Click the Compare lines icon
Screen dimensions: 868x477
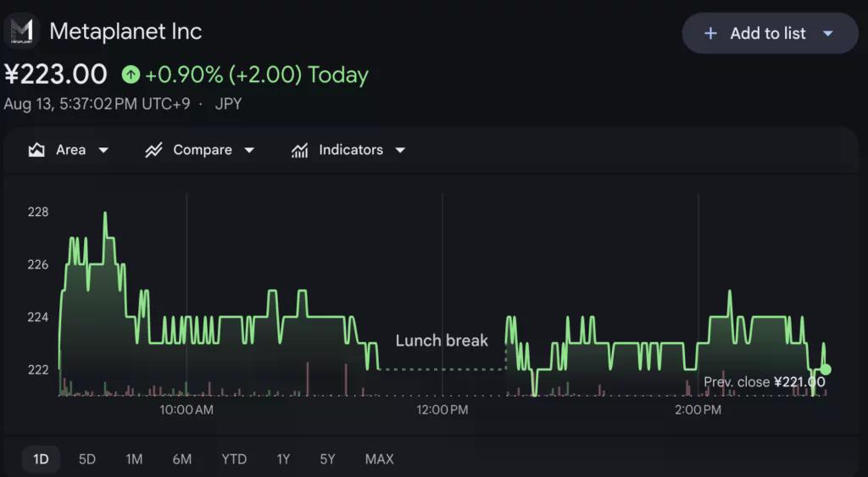(x=153, y=150)
